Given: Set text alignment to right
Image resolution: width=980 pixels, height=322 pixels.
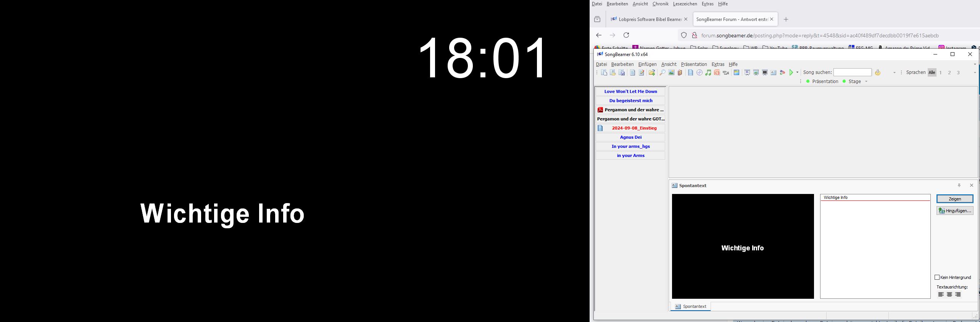Looking at the screenshot, I should coord(958,294).
